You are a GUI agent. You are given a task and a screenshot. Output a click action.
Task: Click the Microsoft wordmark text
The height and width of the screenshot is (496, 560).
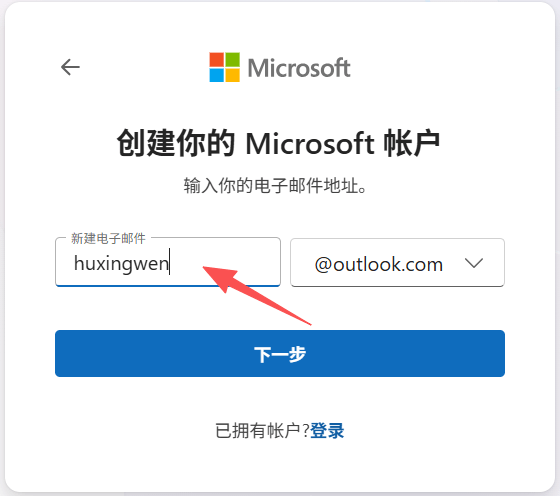coord(299,68)
